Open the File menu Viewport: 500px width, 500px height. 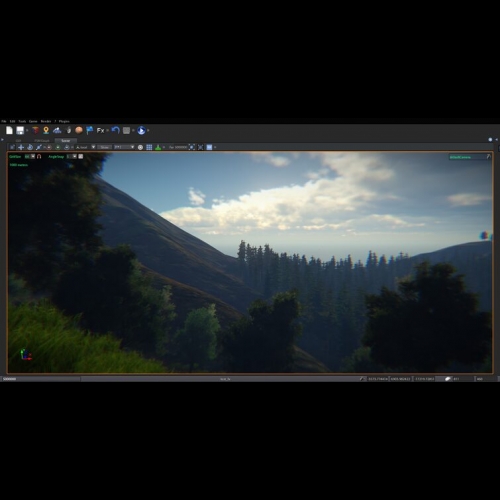[4, 121]
